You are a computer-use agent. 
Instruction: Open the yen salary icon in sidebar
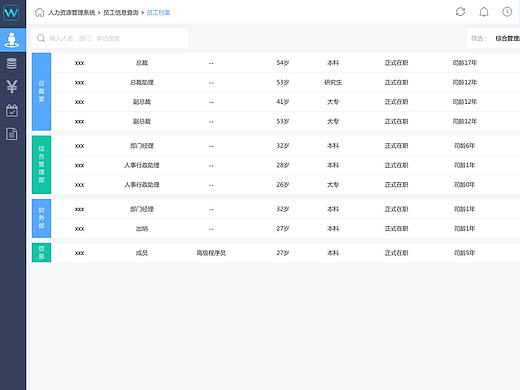click(12, 87)
